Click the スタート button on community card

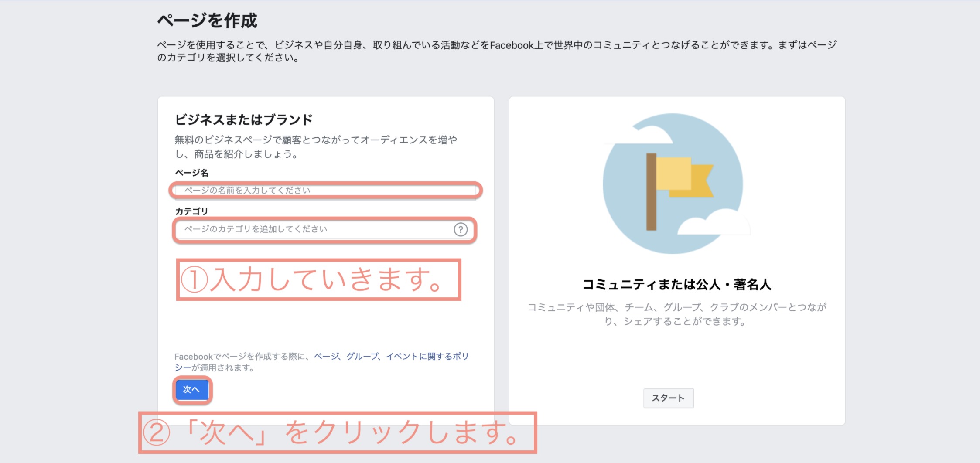coord(668,398)
